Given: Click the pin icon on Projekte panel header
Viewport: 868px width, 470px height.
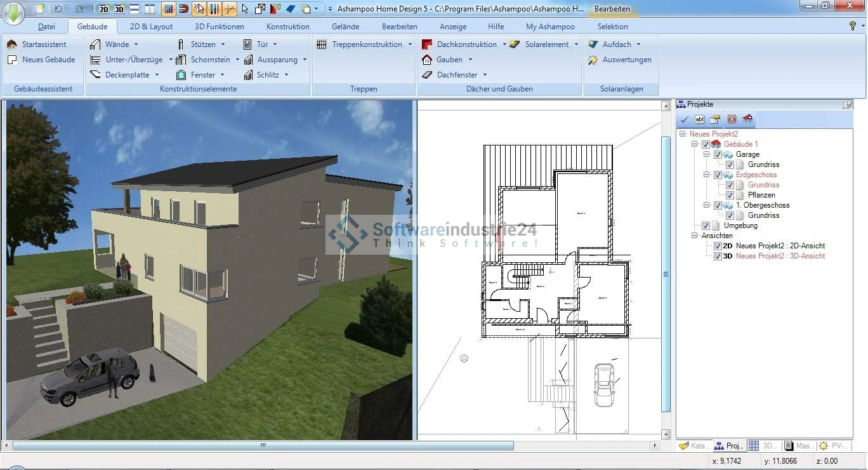Looking at the screenshot, I should coord(847,105).
